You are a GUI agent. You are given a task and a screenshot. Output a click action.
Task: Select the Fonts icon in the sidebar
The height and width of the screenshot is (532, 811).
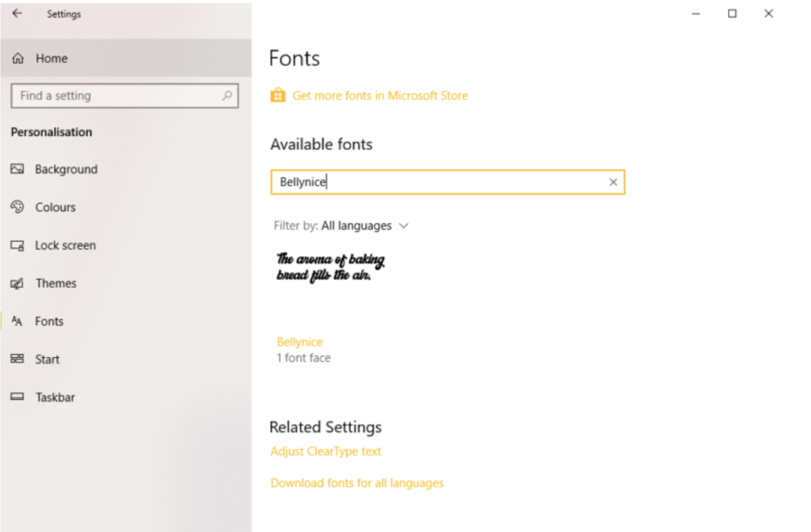[17, 321]
